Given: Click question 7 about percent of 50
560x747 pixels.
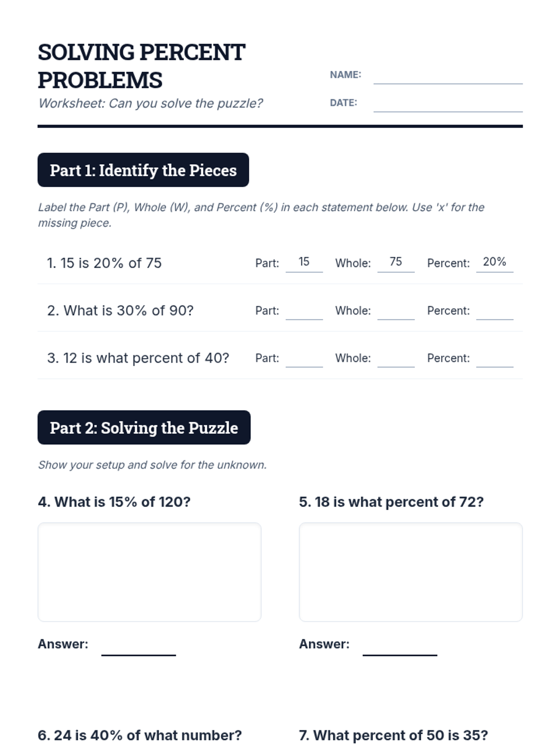Looking at the screenshot, I should (393, 735).
